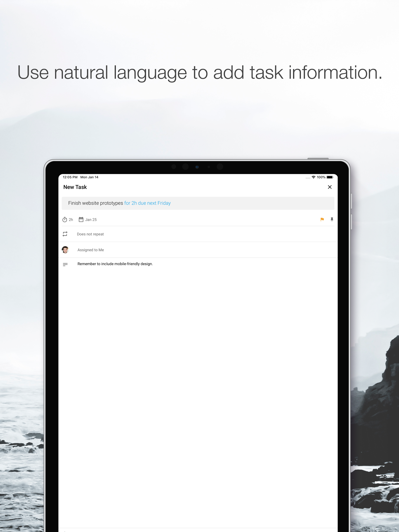Toggle the pin icon
Viewport: 399px width, 532px height.
332,219
